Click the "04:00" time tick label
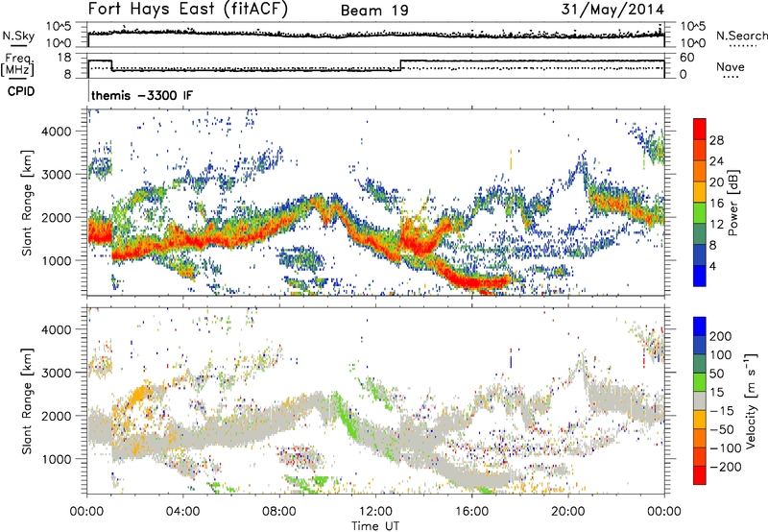Screen dimensions: 768x532 click(183, 512)
